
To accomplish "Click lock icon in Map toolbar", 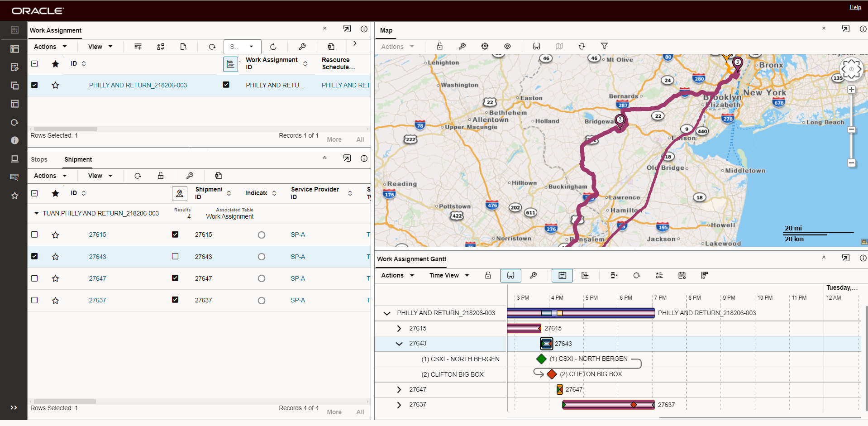I will click(439, 46).
